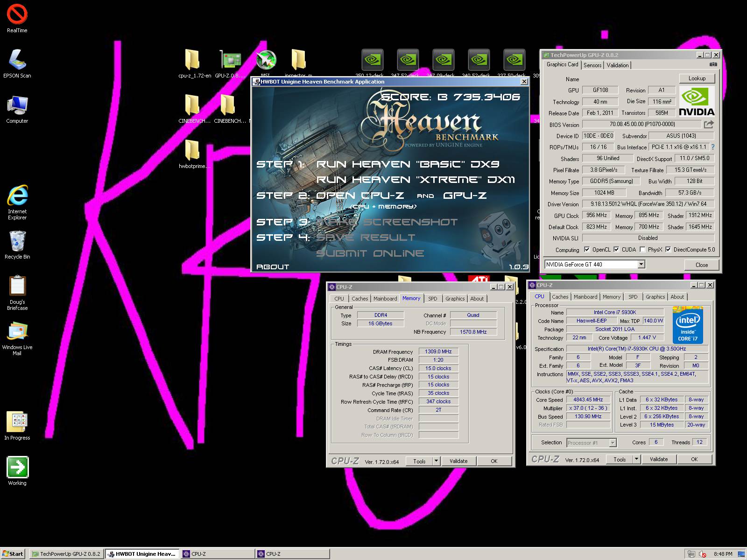Click Run Heaven Xtreme DX11 step
This screenshot has width=747, height=560.
[416, 180]
